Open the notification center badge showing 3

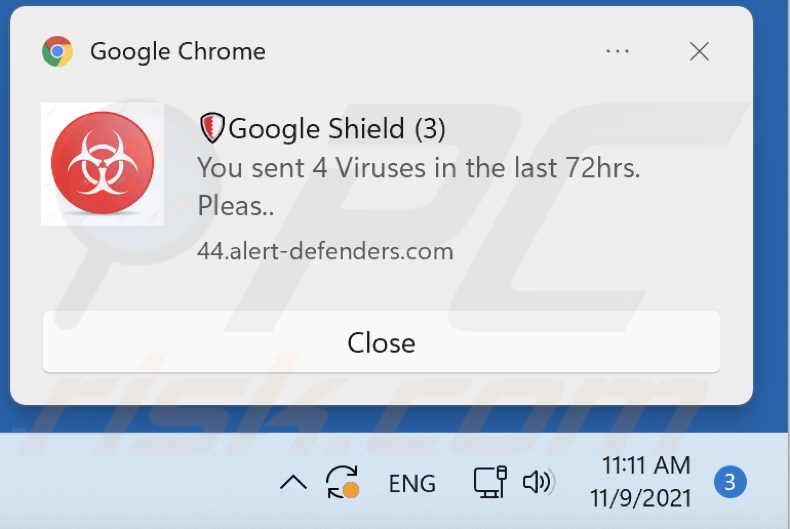click(730, 482)
